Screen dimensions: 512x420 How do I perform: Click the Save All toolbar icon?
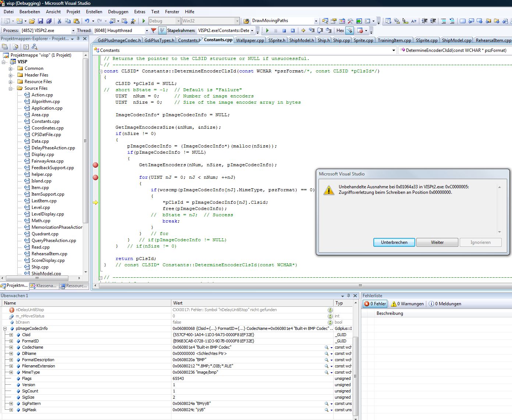49,21
